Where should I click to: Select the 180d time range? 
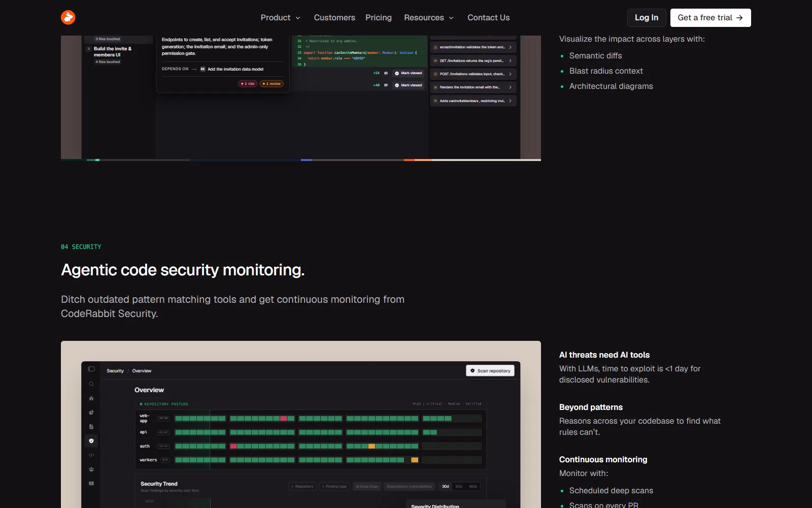pos(472,487)
